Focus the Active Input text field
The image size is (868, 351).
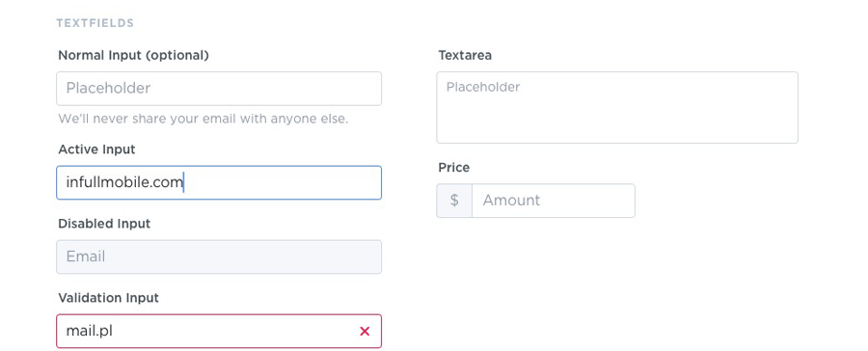(x=219, y=182)
